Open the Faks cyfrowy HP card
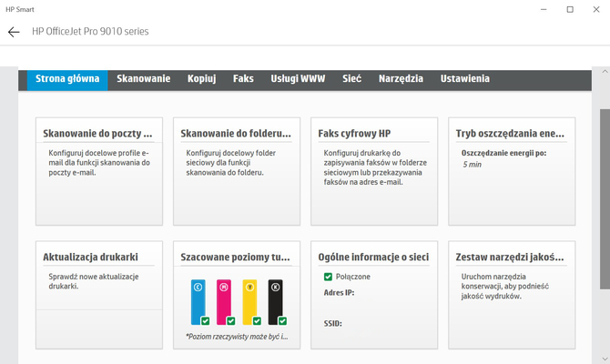This screenshot has height=364, width=610. 374,171
